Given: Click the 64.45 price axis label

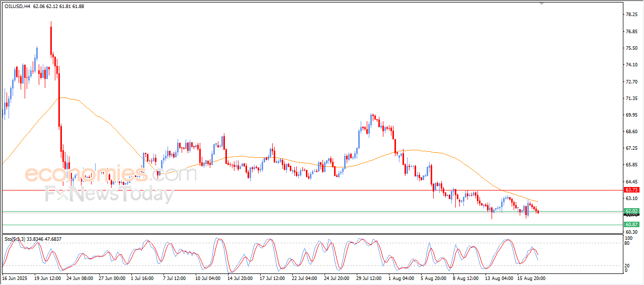Looking at the screenshot, I should pyautogui.click(x=632, y=181).
